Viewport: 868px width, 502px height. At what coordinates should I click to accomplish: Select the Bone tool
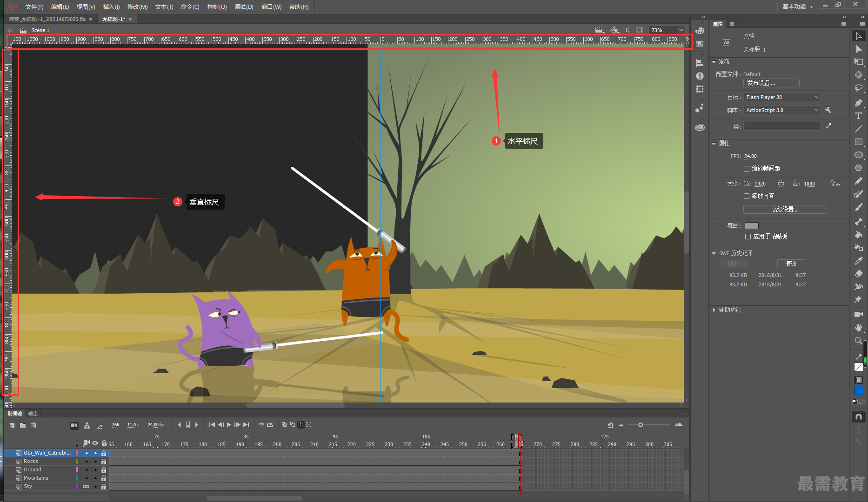[x=859, y=222]
